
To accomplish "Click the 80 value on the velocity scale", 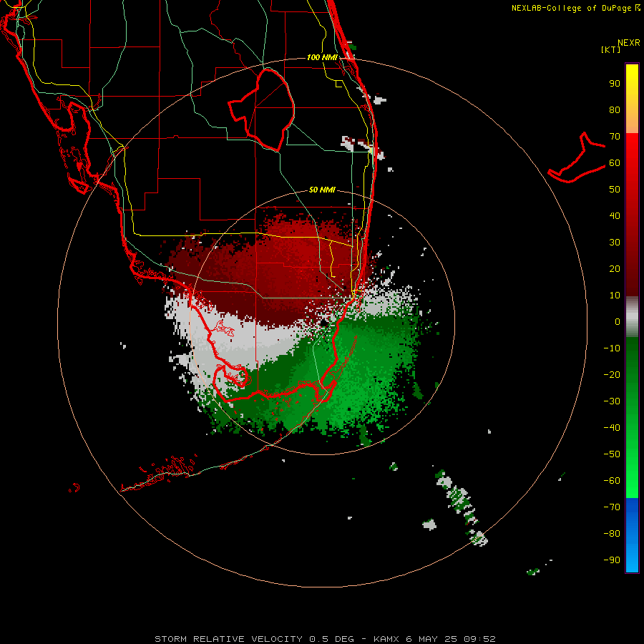I will (615, 110).
